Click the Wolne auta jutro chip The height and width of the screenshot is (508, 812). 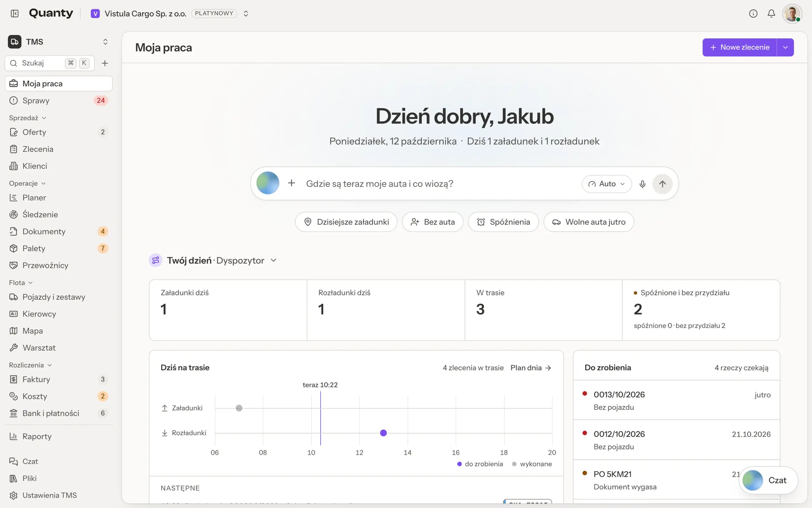[588, 222]
